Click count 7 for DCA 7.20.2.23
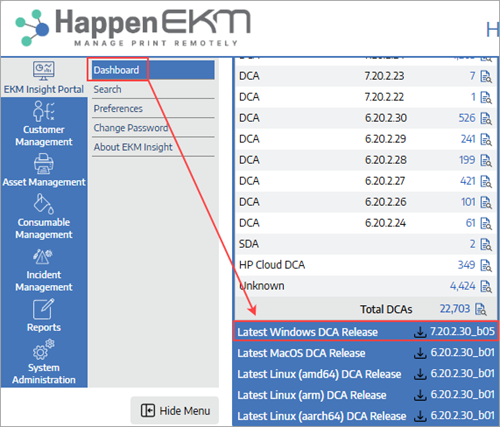Screen dimensions: 500x427 (473, 76)
